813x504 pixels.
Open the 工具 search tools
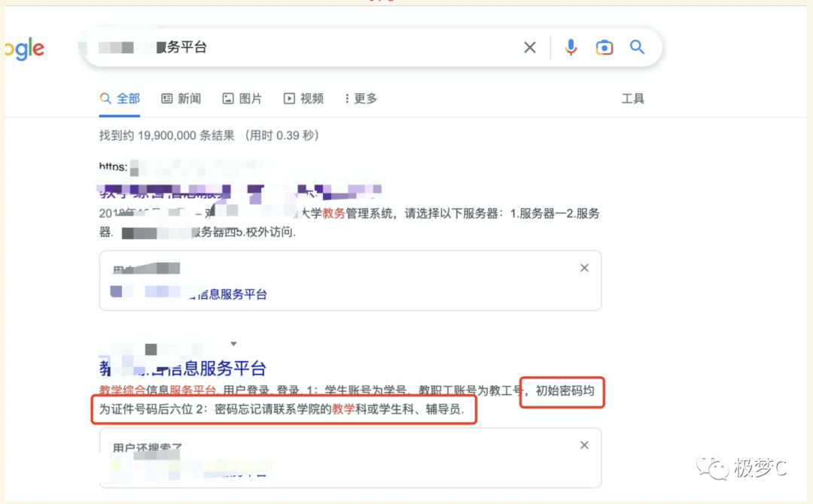[632, 99]
